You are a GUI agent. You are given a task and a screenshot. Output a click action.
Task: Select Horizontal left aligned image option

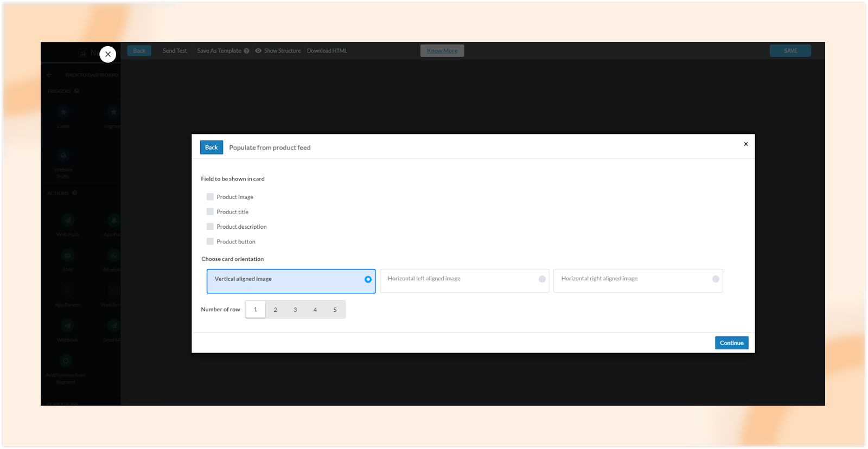[464, 281]
